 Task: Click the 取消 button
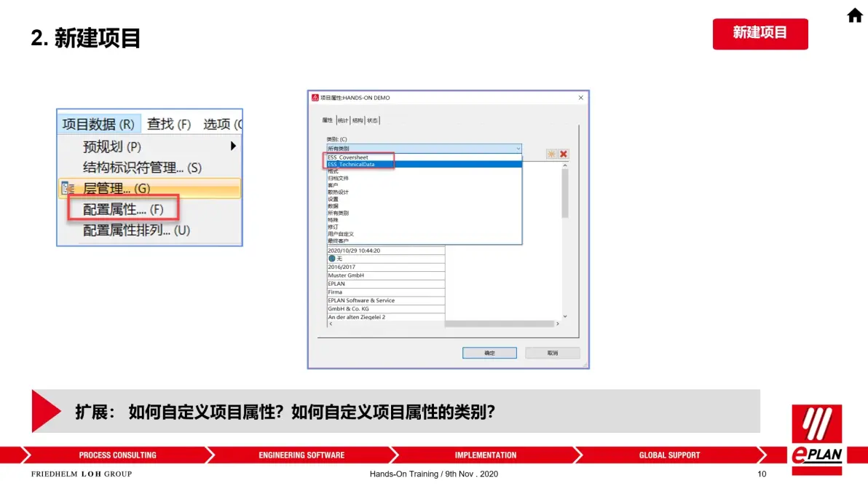[553, 353]
